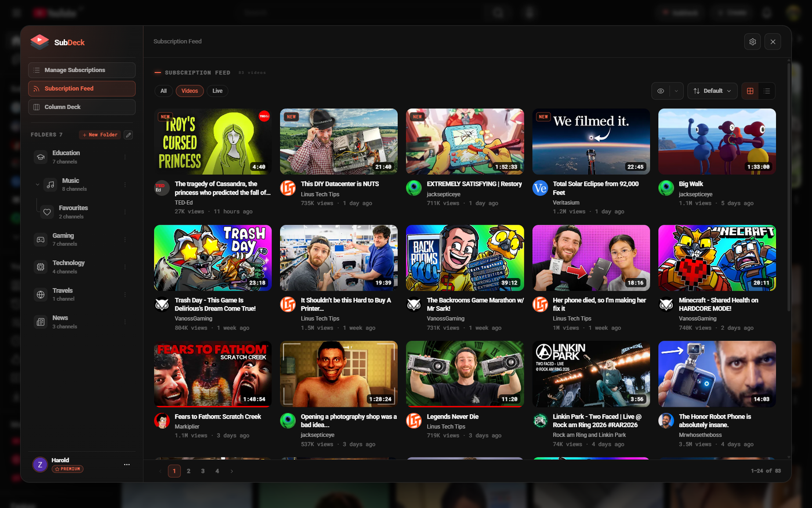Click avatar beside Big Walk video

[x=666, y=188]
